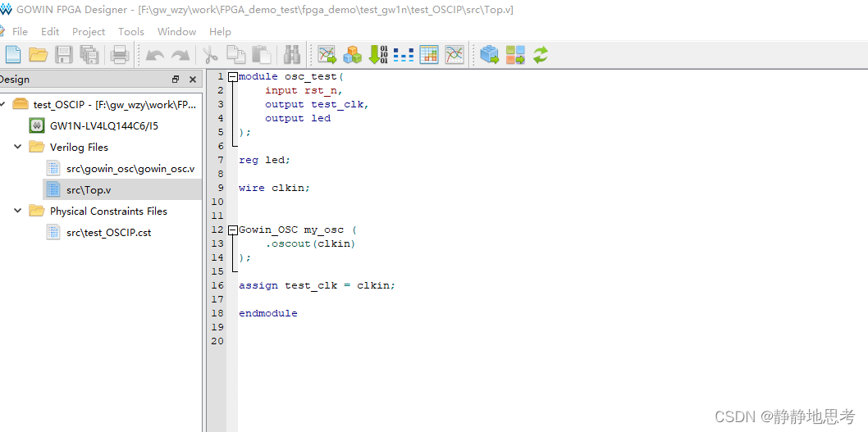Close the Design panel
This screenshot has width=868, height=432.
tap(193, 80)
